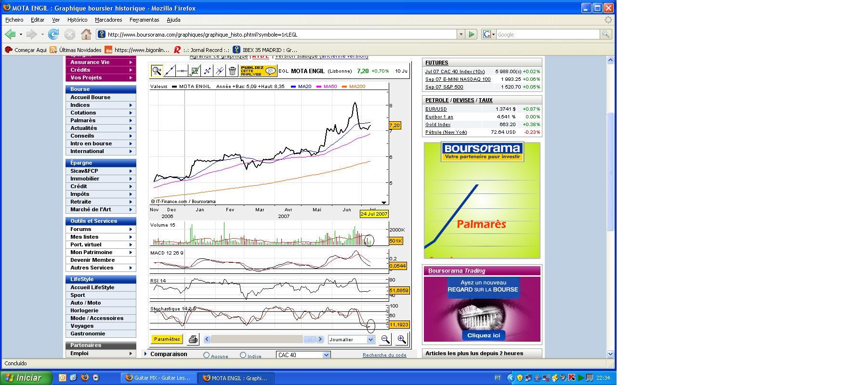Expand the Comparaison section arrow
The image size is (868, 385).
click(x=145, y=354)
